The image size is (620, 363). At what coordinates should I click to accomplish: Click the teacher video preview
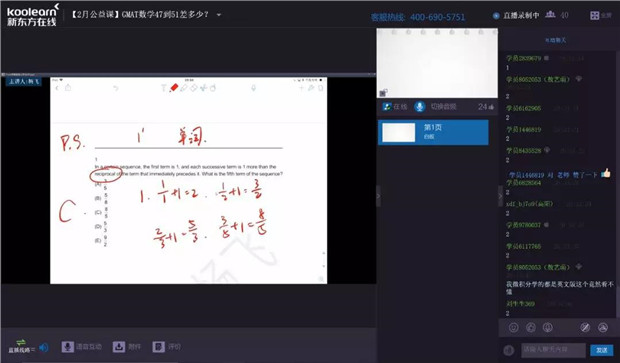click(437, 63)
